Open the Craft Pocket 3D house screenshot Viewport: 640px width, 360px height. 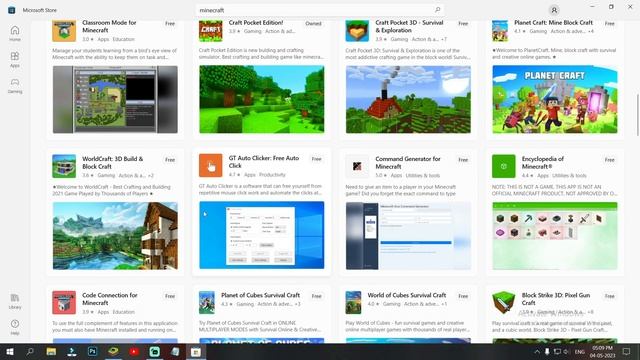coord(408,99)
